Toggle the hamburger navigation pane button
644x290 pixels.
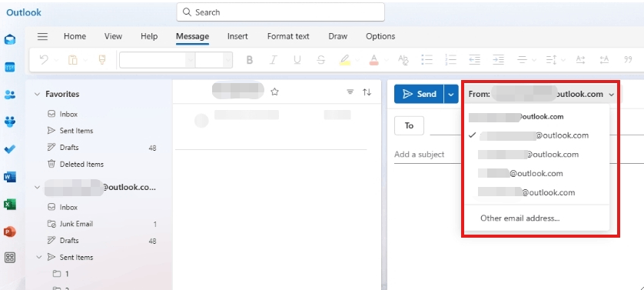click(43, 36)
